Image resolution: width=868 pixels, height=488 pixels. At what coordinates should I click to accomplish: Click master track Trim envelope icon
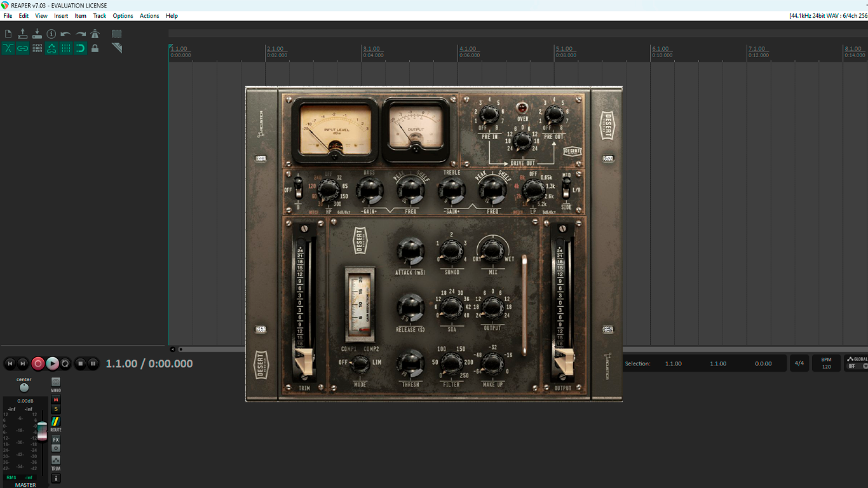(56, 460)
